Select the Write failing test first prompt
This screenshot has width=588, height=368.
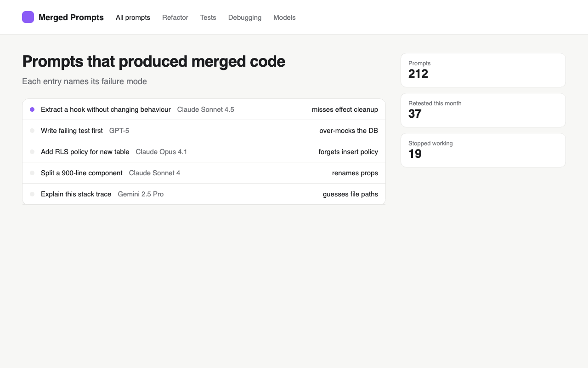pyautogui.click(x=204, y=131)
